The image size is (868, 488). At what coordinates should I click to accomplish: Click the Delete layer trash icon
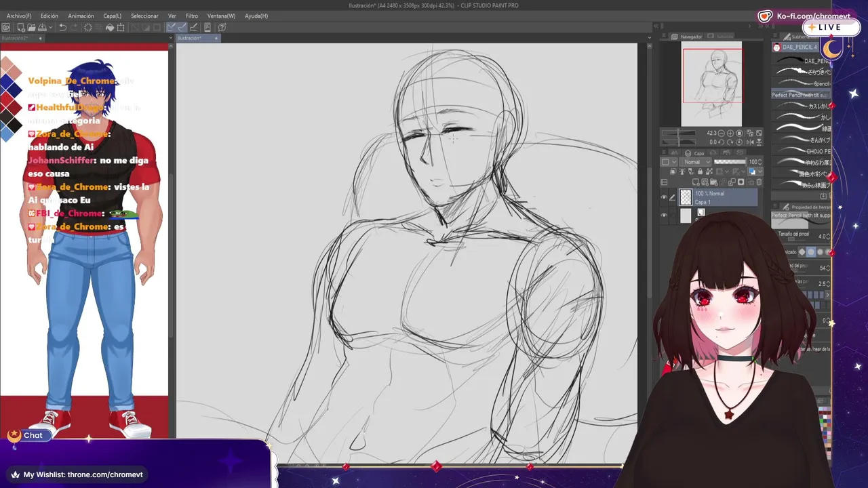tap(759, 182)
